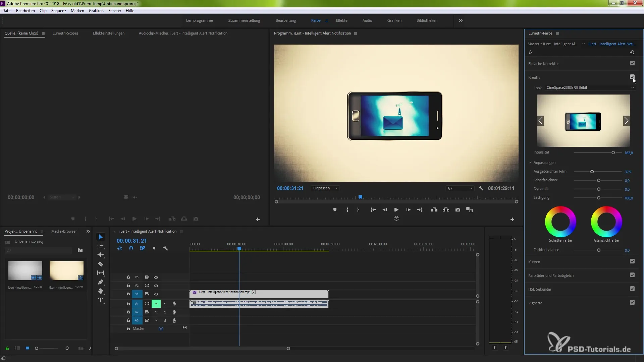This screenshot has width=644, height=362.
Task: Open the Lumetri-Scopes tab
Action: pos(65,33)
